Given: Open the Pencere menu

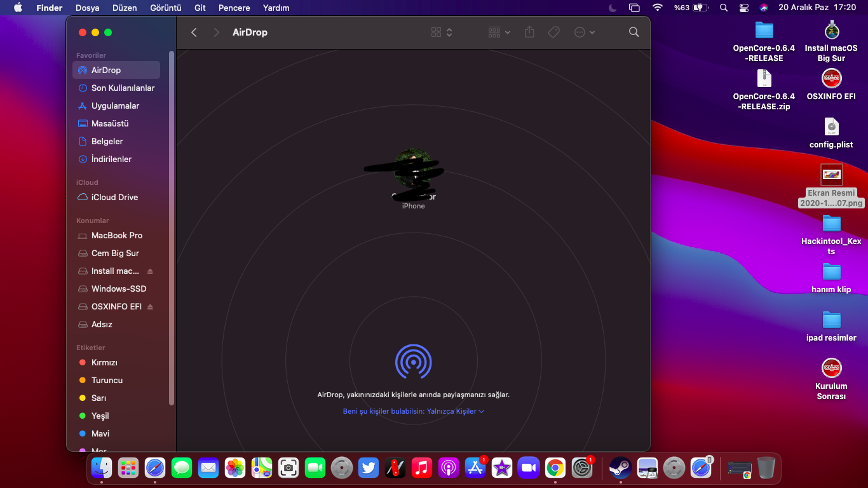Looking at the screenshot, I should (x=234, y=8).
